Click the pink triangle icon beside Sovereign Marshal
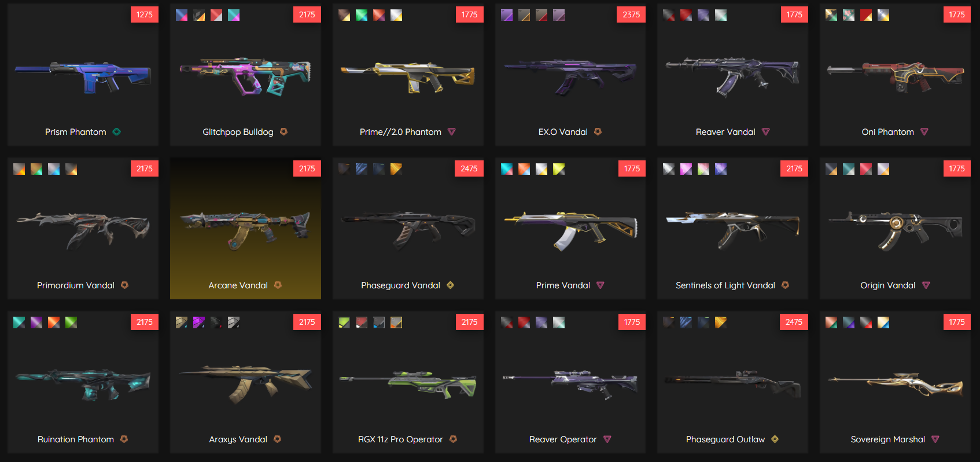 [x=935, y=439]
